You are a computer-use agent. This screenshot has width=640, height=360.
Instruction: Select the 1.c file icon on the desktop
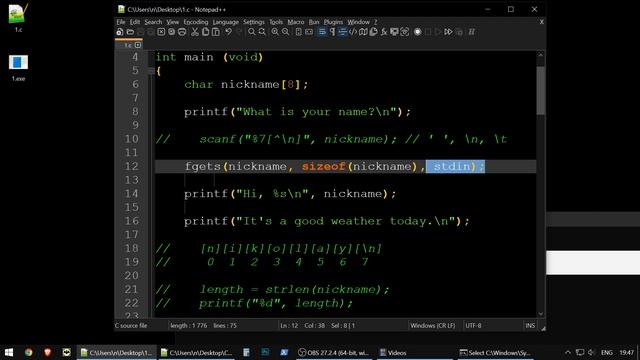(x=18, y=18)
